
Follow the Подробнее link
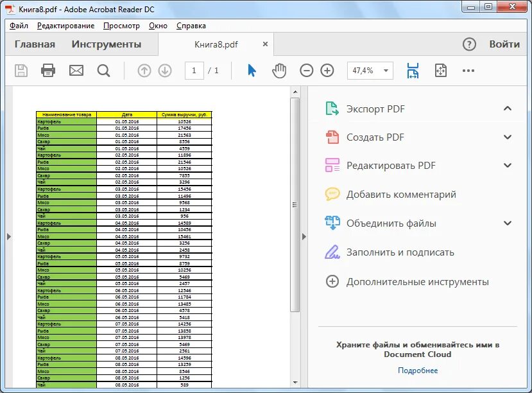[x=418, y=371]
